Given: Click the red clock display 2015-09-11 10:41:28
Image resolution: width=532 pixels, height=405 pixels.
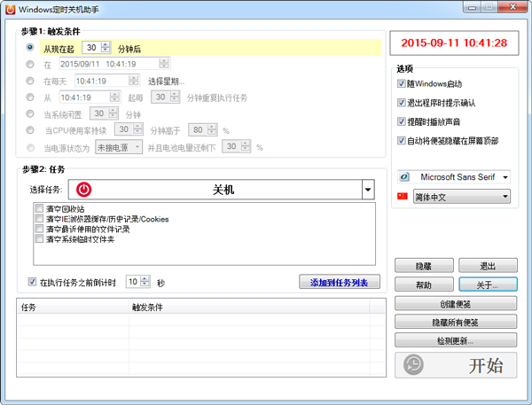Looking at the screenshot, I should [454, 43].
